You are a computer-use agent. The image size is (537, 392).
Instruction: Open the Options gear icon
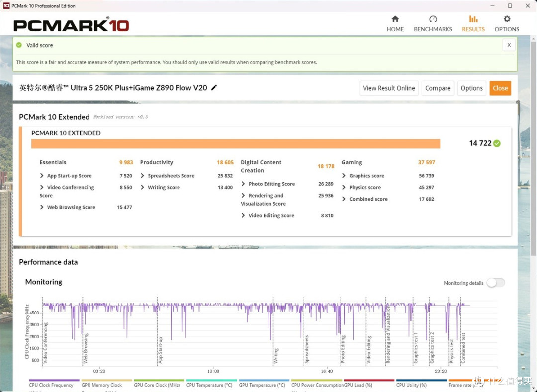click(507, 19)
